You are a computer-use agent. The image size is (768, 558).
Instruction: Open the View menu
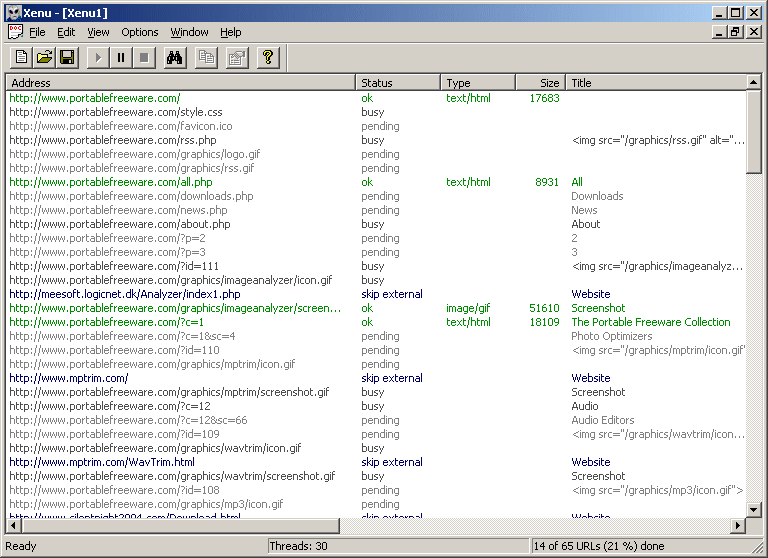(98, 32)
